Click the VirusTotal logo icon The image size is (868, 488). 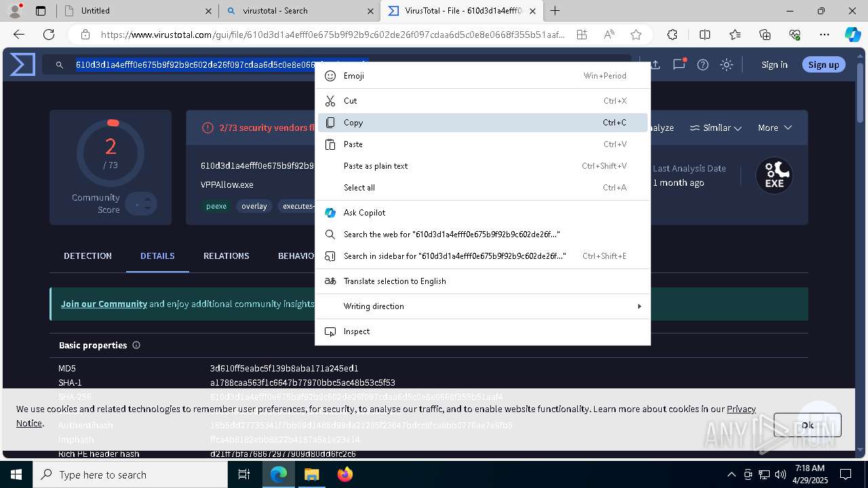(x=22, y=64)
